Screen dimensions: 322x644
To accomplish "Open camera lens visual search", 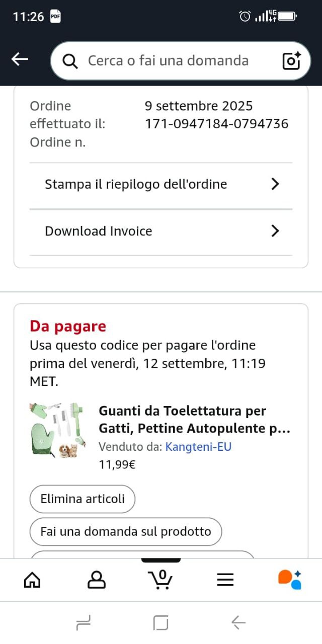I will pos(291,61).
